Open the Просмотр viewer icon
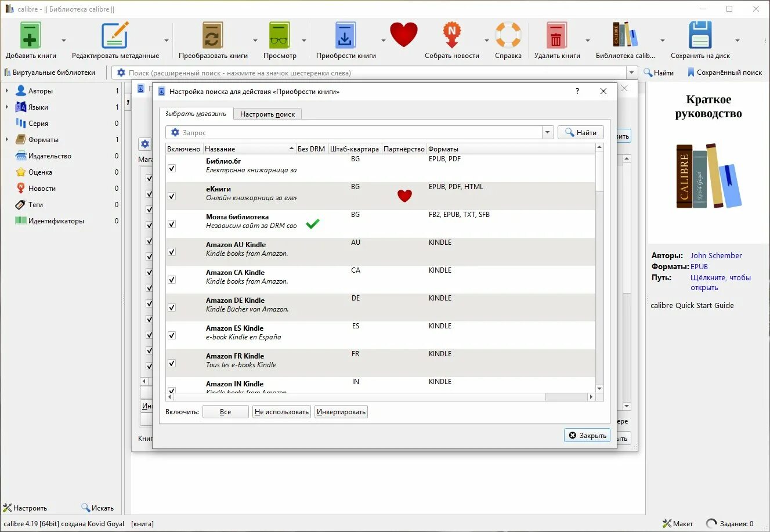 point(279,36)
